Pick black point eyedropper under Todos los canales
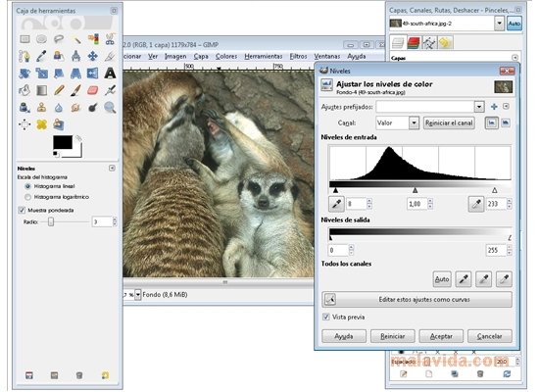The image size is (539, 392). pos(463,279)
